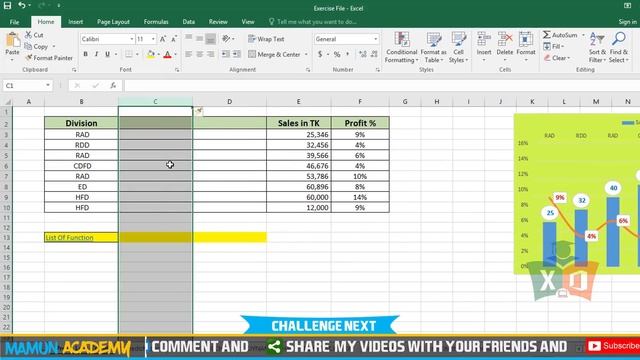Toggle Center horizontal alignment
Screen dimensions: 640x360
200,54
